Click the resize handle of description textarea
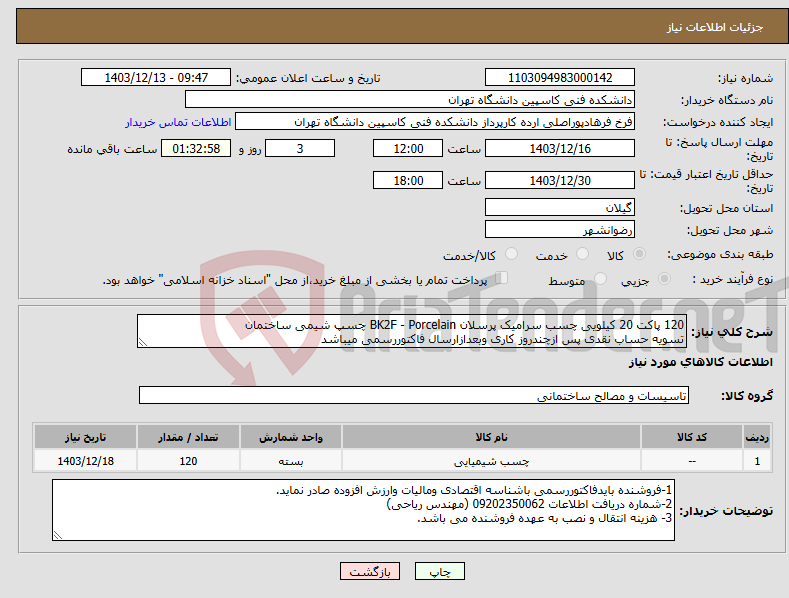This screenshot has height=598, width=789. (143, 343)
